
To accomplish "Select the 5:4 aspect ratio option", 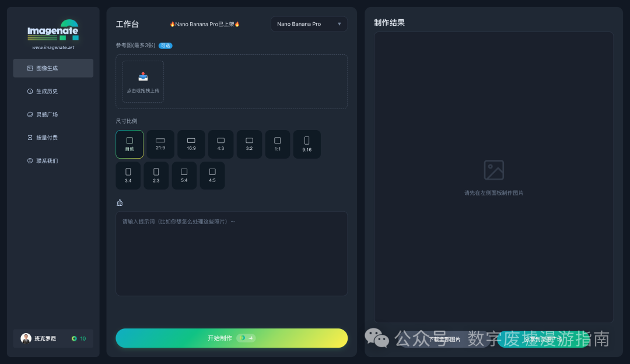I will click(x=184, y=176).
